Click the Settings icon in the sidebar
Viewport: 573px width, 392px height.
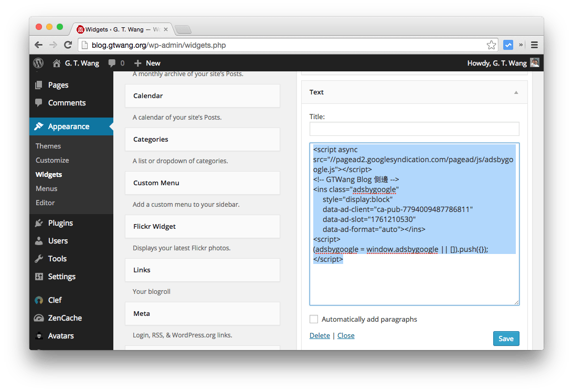tap(39, 276)
